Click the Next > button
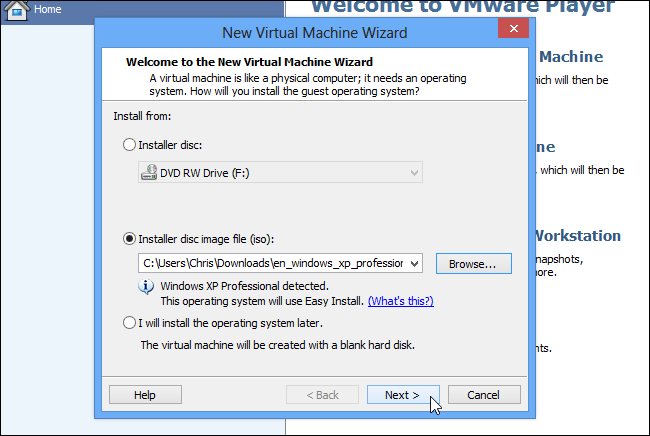 pyautogui.click(x=403, y=395)
